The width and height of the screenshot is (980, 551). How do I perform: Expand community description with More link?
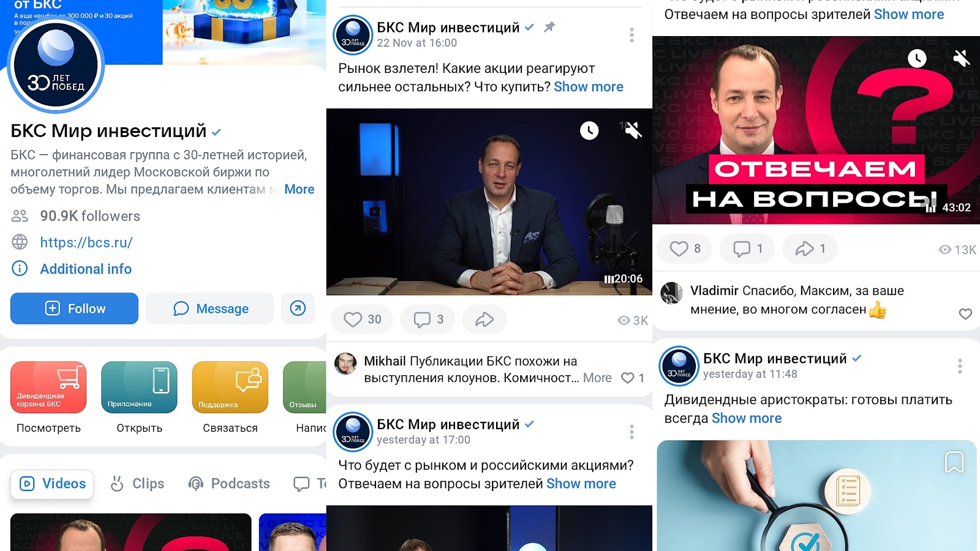(300, 189)
